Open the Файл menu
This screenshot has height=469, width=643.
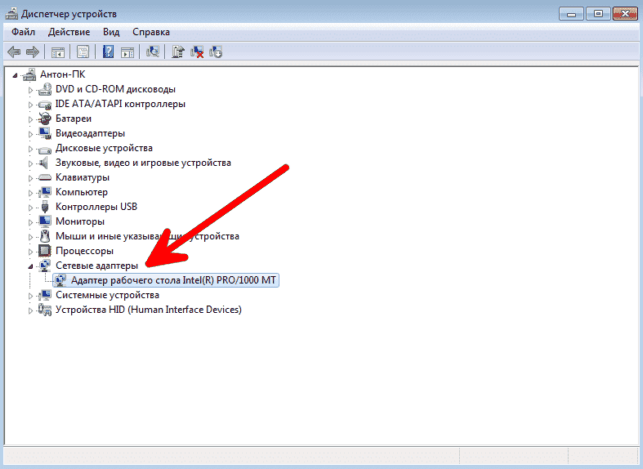point(23,32)
